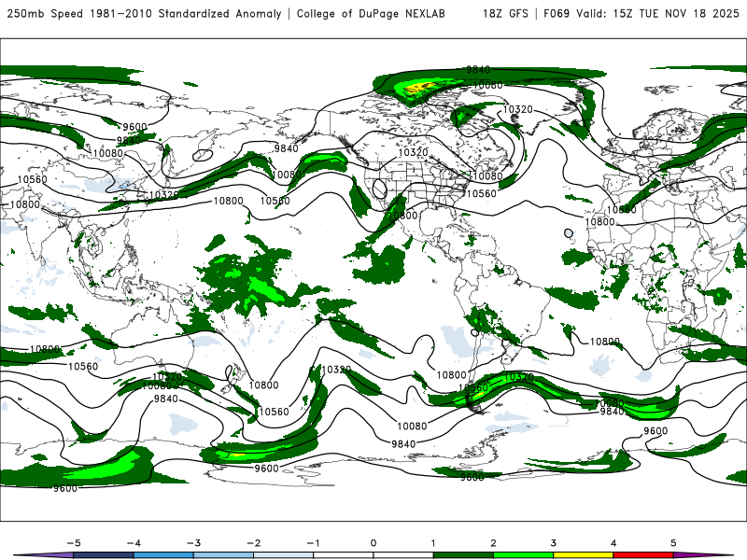This screenshot has width=747, height=560.
Task: Select the light blue -3 to -2 colorbar segment
Action: coord(223,555)
